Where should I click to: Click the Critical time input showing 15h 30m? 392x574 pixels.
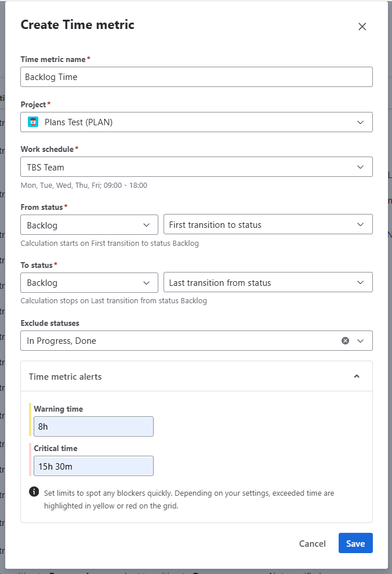tap(94, 466)
